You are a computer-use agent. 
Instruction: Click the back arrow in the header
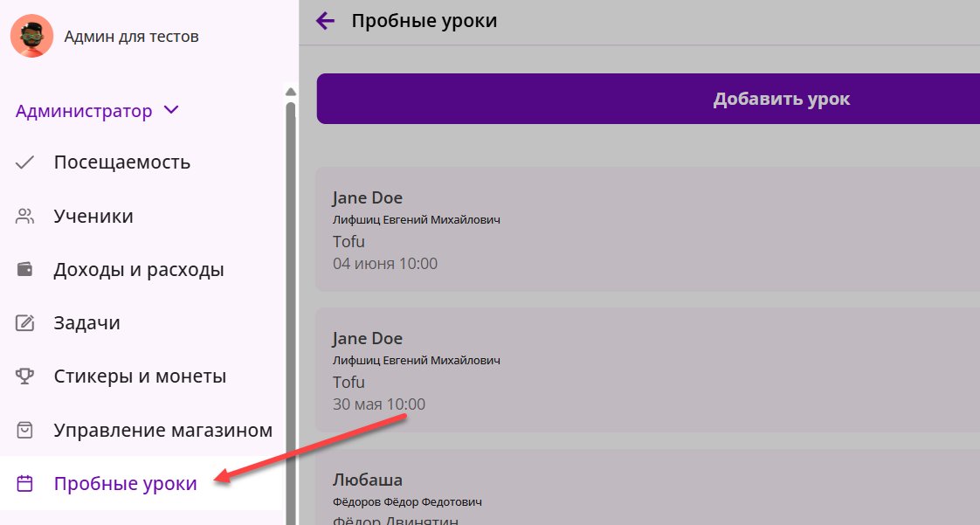325,21
